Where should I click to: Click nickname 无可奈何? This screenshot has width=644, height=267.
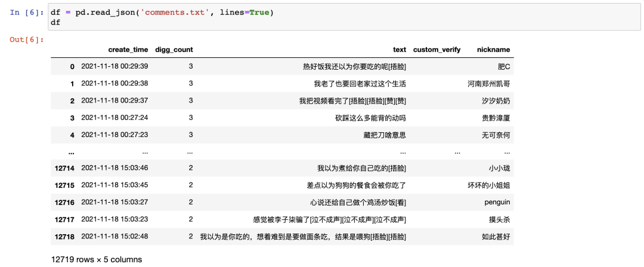496,135
